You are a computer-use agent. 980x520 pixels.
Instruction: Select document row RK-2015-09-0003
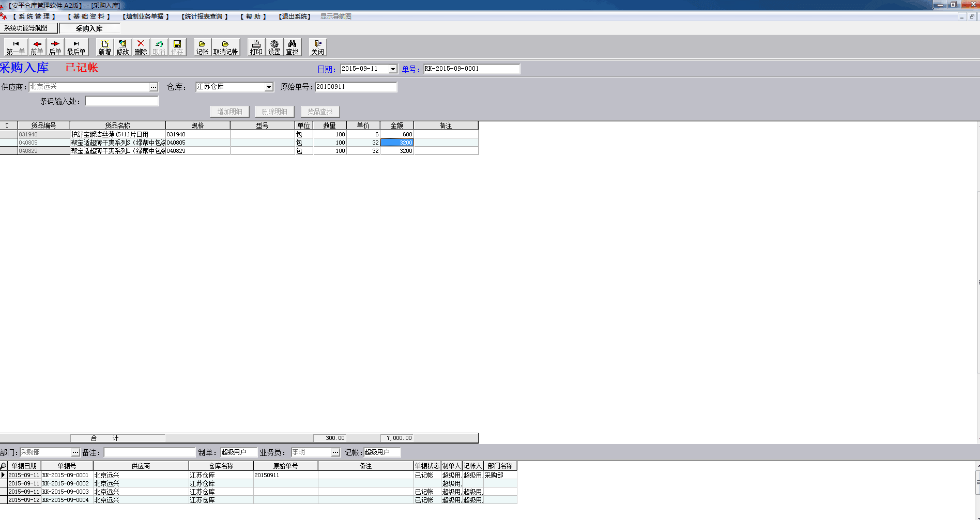pos(258,492)
